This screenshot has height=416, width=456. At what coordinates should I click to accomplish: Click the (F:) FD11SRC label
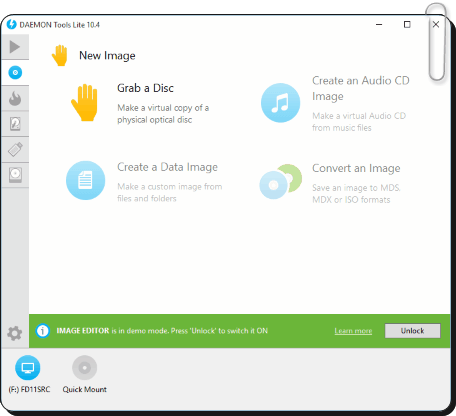(29, 389)
